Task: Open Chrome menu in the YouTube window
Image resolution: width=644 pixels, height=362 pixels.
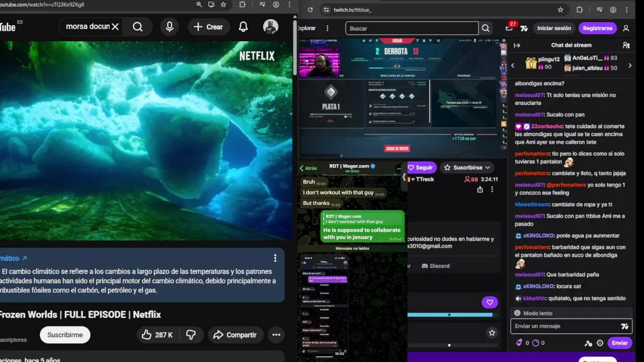Action: [289, 4]
